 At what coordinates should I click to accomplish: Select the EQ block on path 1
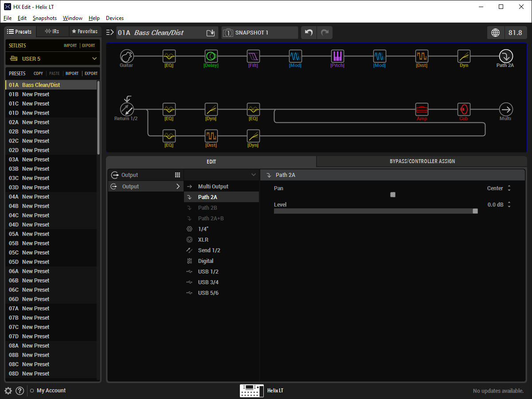click(169, 56)
